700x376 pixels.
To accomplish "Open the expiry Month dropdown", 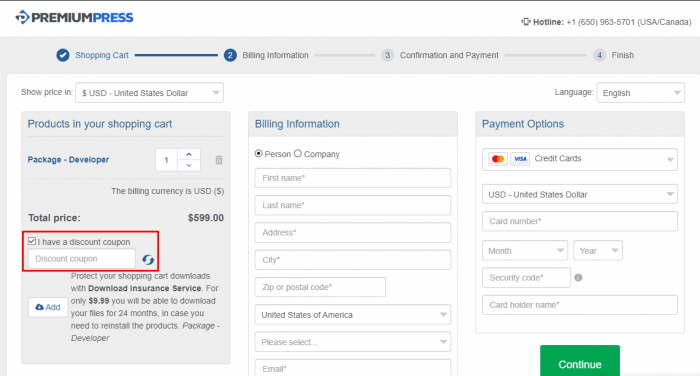I will [x=525, y=251].
